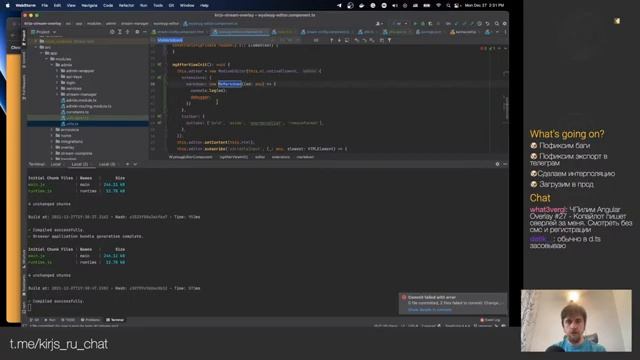Screen dimensions: 640x360
Task: Open terminal panel gear settings
Action: tap(497, 164)
